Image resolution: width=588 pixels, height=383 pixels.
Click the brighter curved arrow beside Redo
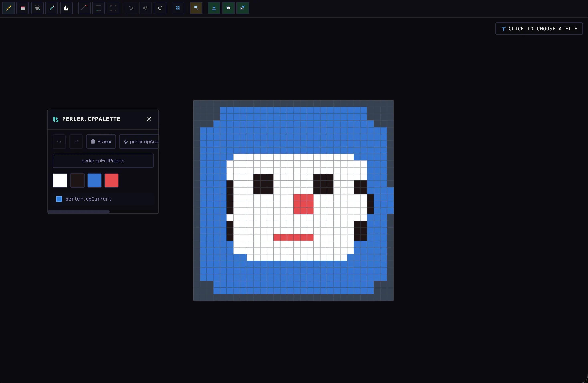[x=160, y=8]
